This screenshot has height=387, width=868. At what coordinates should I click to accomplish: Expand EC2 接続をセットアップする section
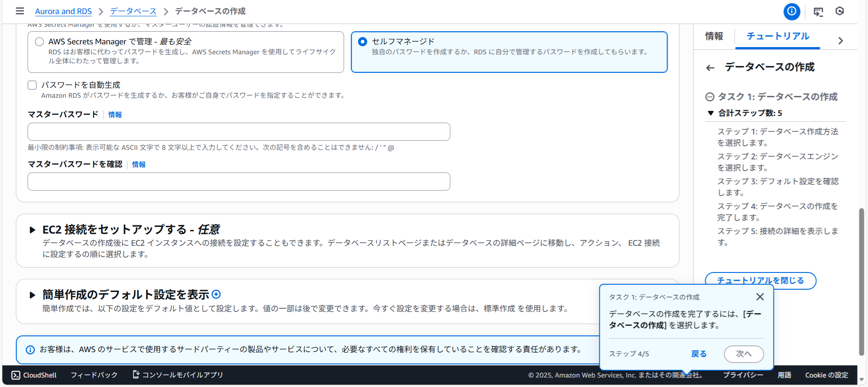(x=32, y=230)
